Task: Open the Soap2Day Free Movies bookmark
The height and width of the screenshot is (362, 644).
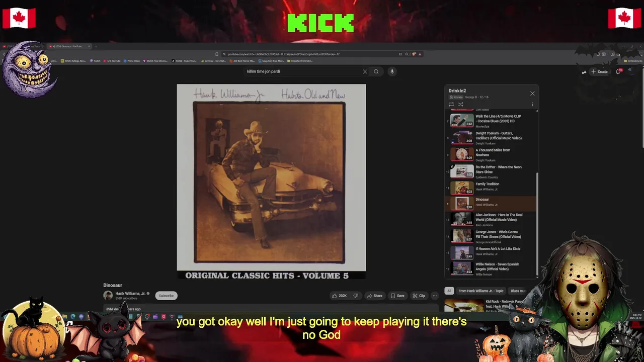Action: pos(271,61)
